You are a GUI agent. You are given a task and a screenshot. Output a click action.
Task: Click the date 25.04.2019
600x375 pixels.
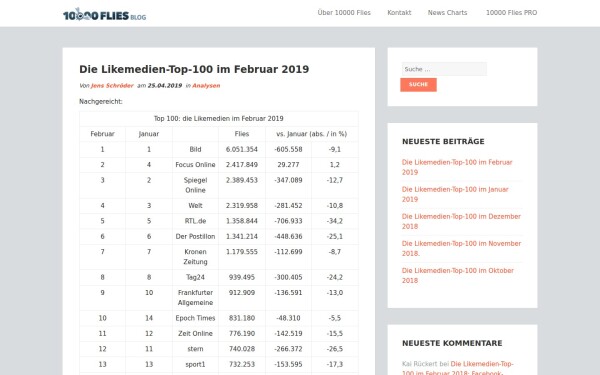coord(165,86)
